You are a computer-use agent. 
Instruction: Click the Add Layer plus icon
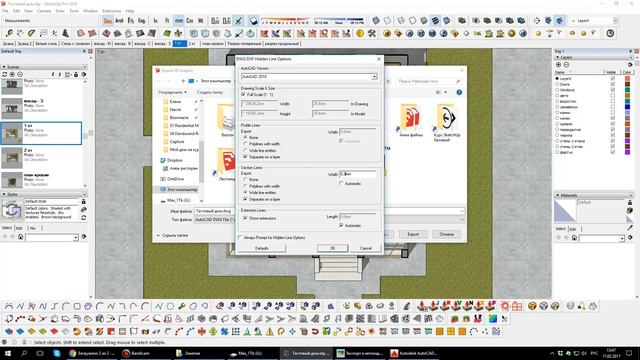(558, 64)
